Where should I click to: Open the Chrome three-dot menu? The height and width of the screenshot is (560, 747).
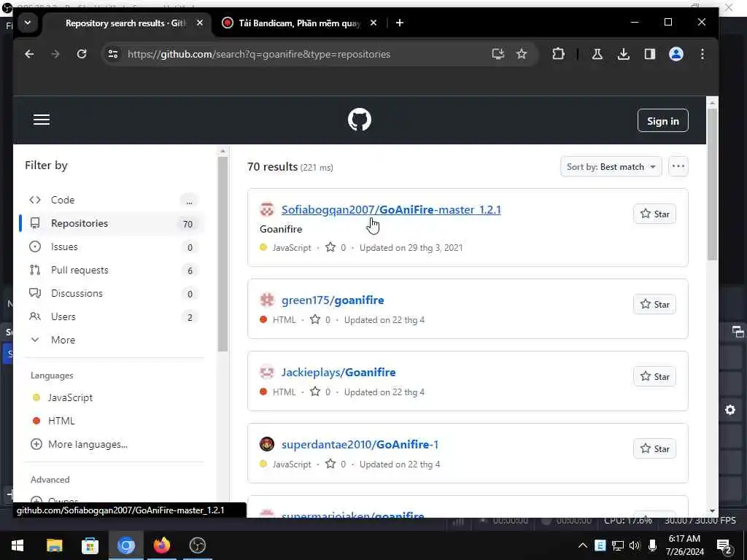[703, 54]
